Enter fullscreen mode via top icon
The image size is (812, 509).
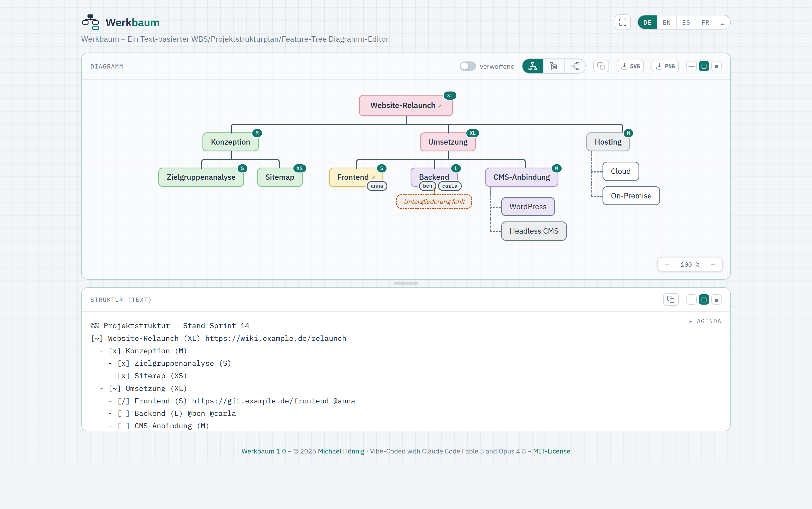(x=623, y=22)
